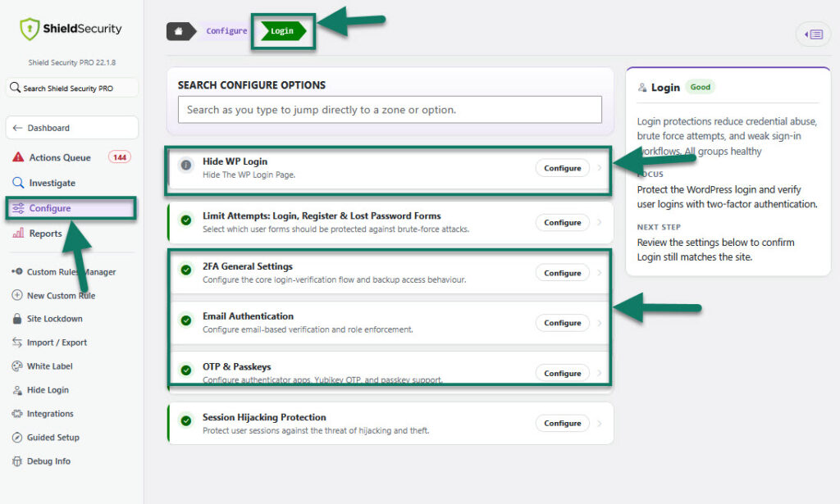Screen dimensions: 840x504
Task: Open the Dashboard back link
Action: click(x=72, y=128)
